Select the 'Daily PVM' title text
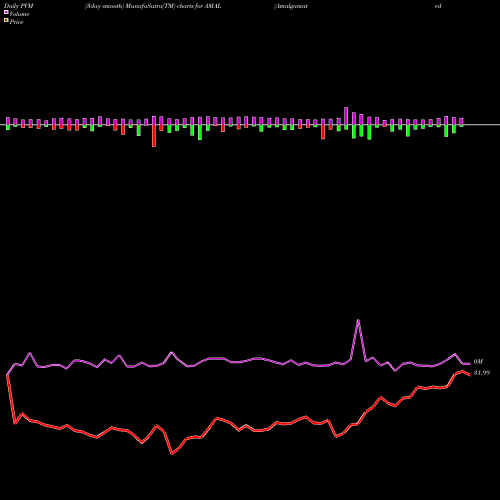Viewport: 500px width, 500px height. tap(19, 6)
